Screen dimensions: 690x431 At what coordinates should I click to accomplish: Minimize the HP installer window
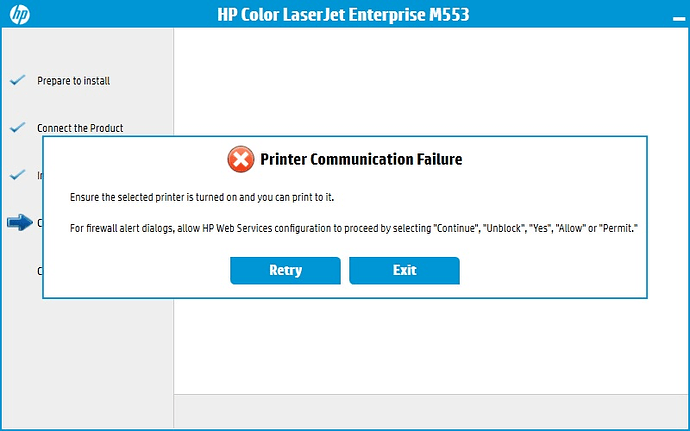(x=679, y=18)
